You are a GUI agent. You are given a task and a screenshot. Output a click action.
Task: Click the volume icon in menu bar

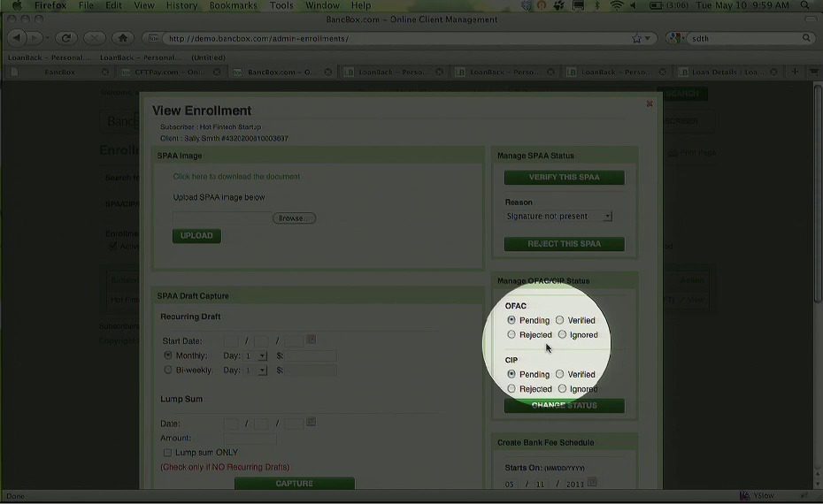pos(634,6)
